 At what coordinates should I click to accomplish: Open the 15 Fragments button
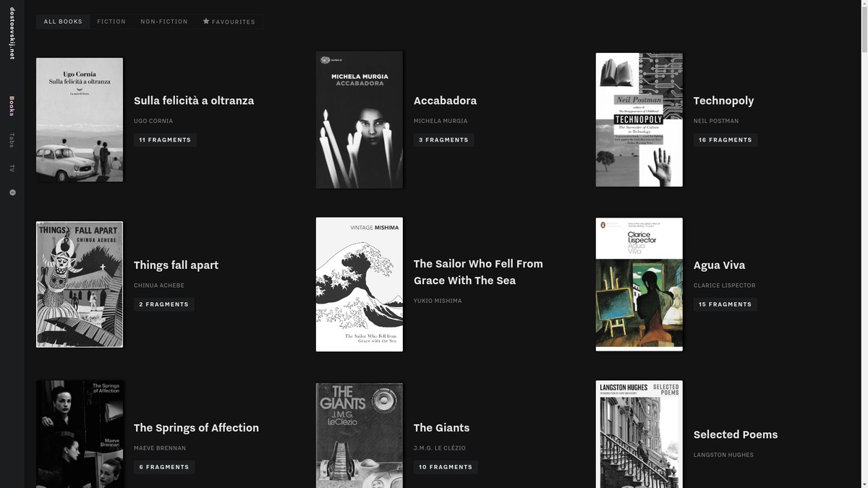pyautogui.click(x=726, y=304)
